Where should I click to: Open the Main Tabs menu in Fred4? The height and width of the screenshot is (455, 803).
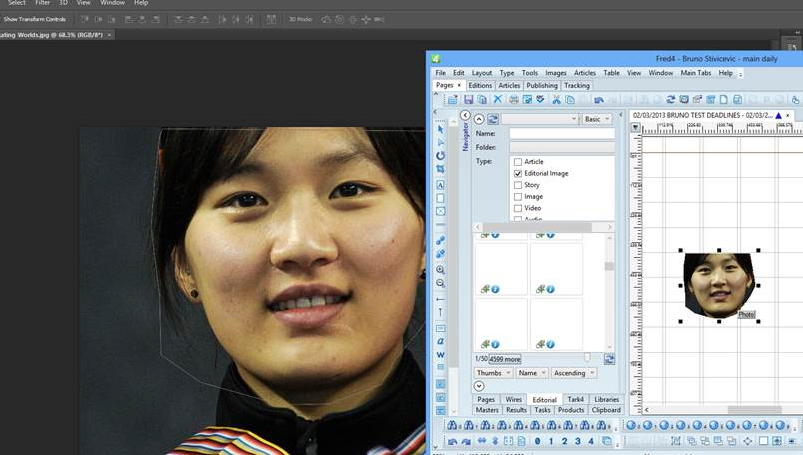695,73
